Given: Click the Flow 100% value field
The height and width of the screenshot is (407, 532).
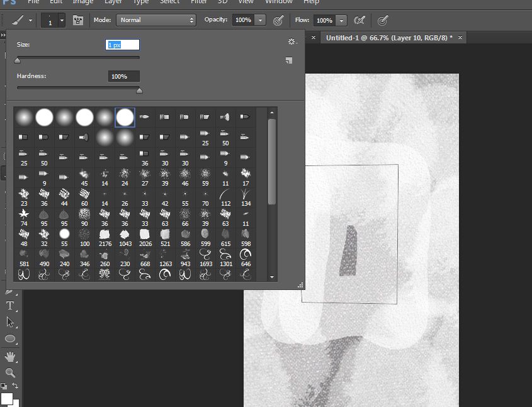Looking at the screenshot, I should 324,20.
